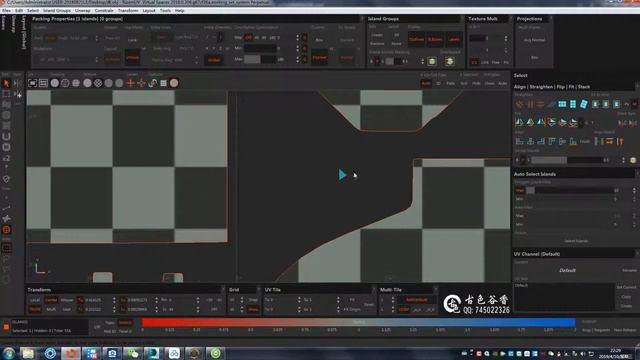The height and width of the screenshot is (360, 640).
Task: Click the orange horizontal distribute icon
Action: (609, 142)
